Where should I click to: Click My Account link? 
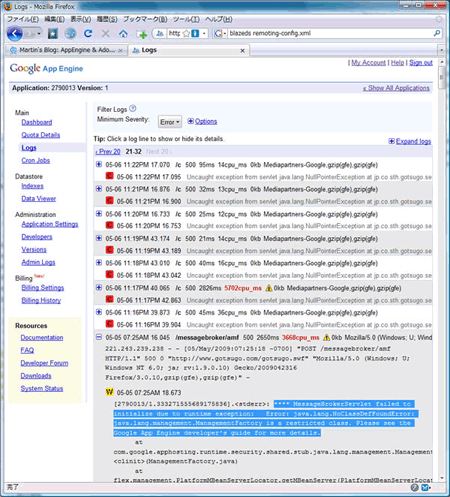368,63
